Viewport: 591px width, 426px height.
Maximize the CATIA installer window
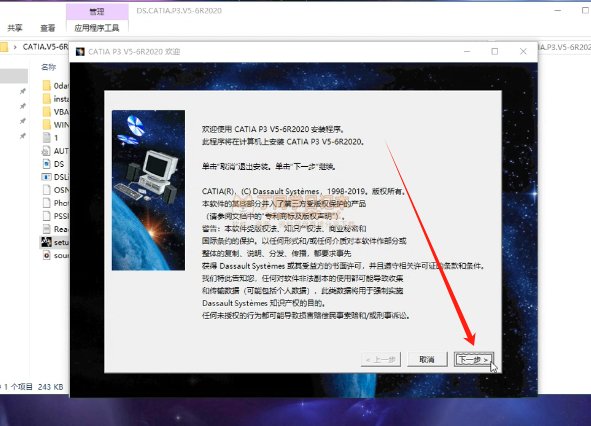[x=495, y=51]
